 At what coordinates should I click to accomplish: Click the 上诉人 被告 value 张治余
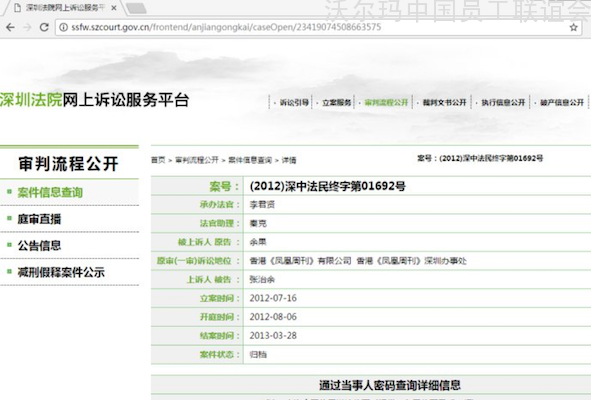[262, 280]
